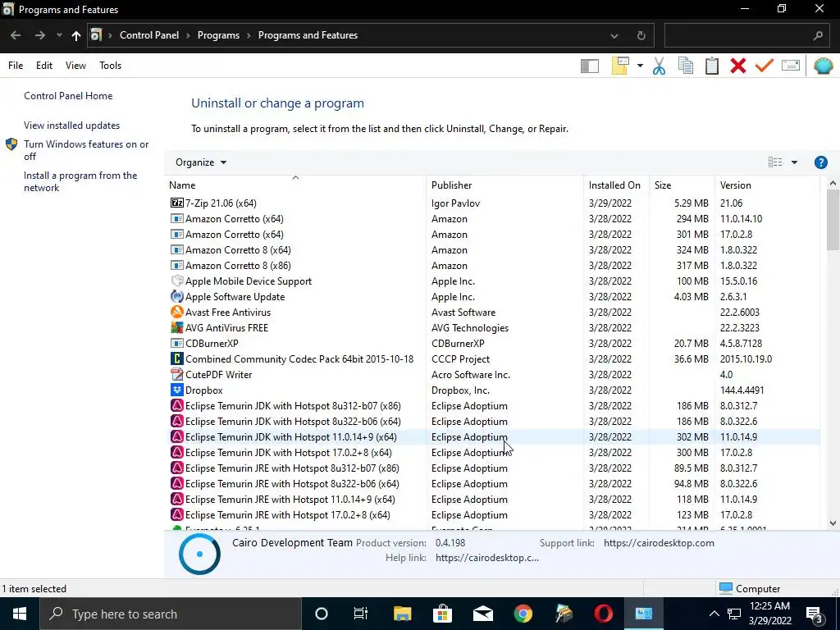840x630 pixels.
Task: Go to Control Panel in breadcrumb
Action: (x=149, y=35)
